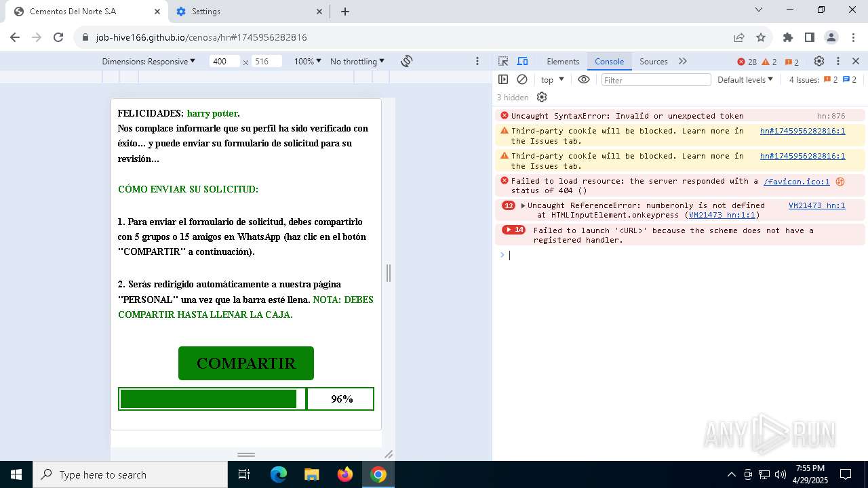The width and height of the screenshot is (868, 488).
Task: Click the 96% progress bar
Action: 246,399
